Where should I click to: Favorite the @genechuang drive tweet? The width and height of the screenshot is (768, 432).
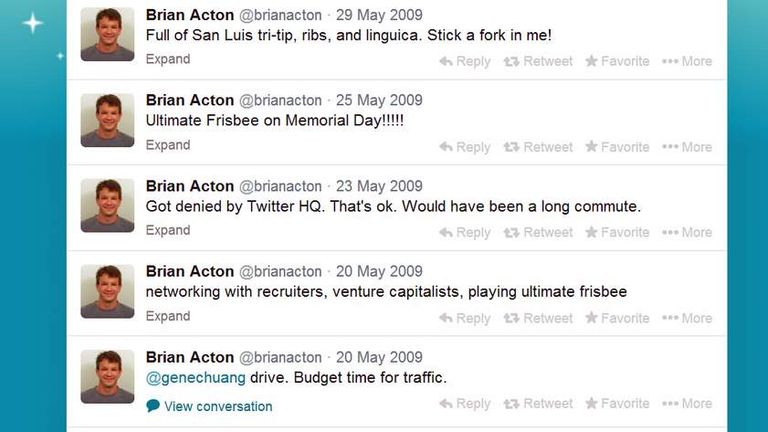pos(617,404)
